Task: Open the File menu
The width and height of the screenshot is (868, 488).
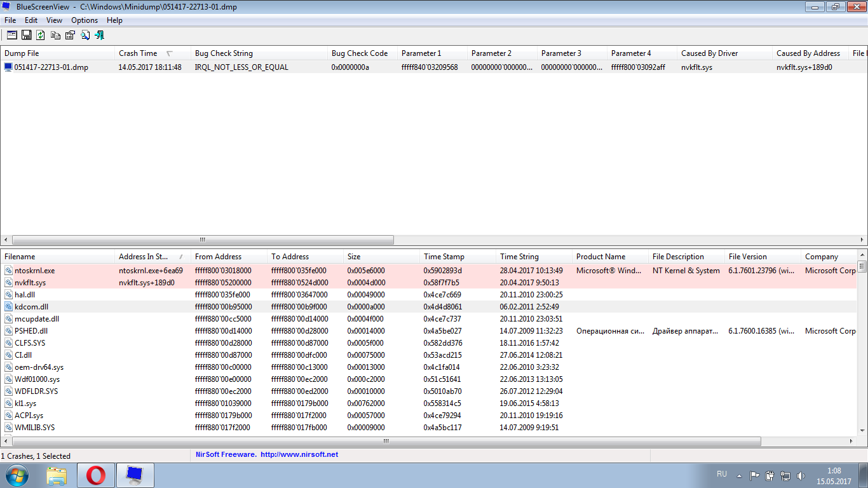Action: click(10, 20)
